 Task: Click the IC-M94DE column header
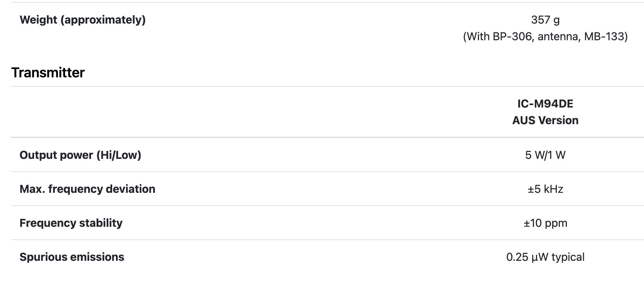tap(545, 104)
